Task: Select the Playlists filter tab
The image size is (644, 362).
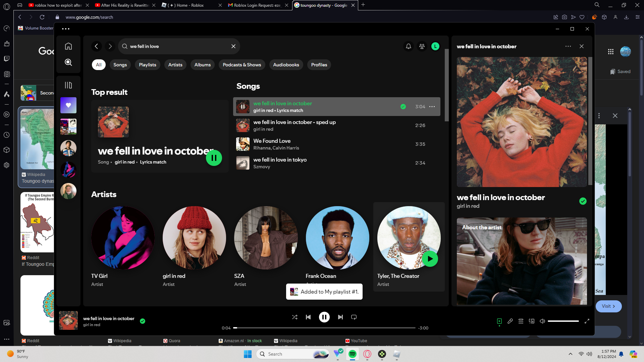Action: (x=148, y=65)
